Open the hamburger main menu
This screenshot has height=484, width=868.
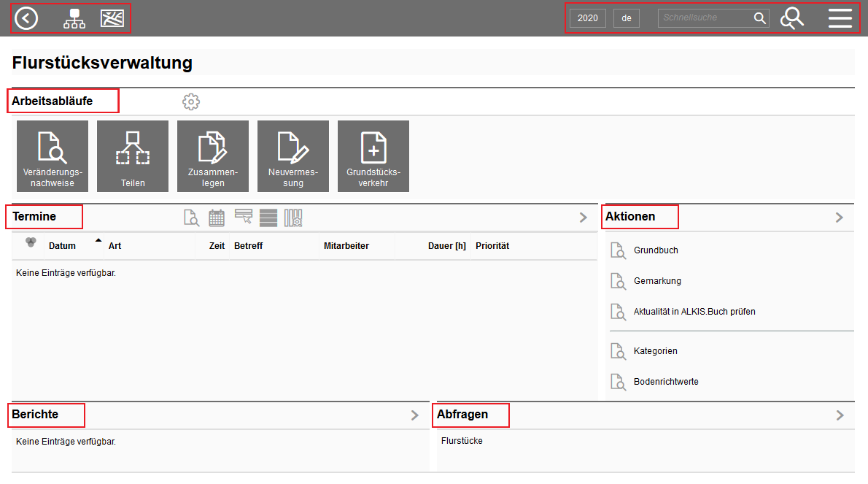pos(840,18)
